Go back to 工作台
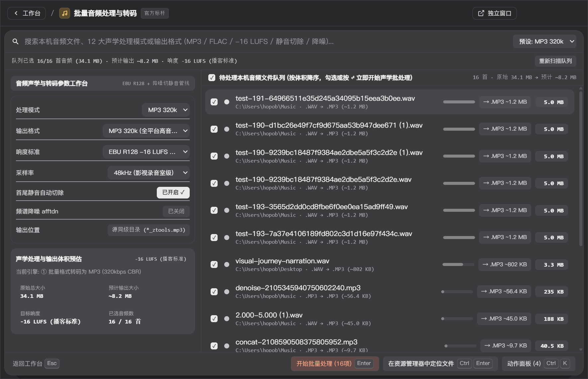Screen dimensions: 588x379 [x=27, y=13]
